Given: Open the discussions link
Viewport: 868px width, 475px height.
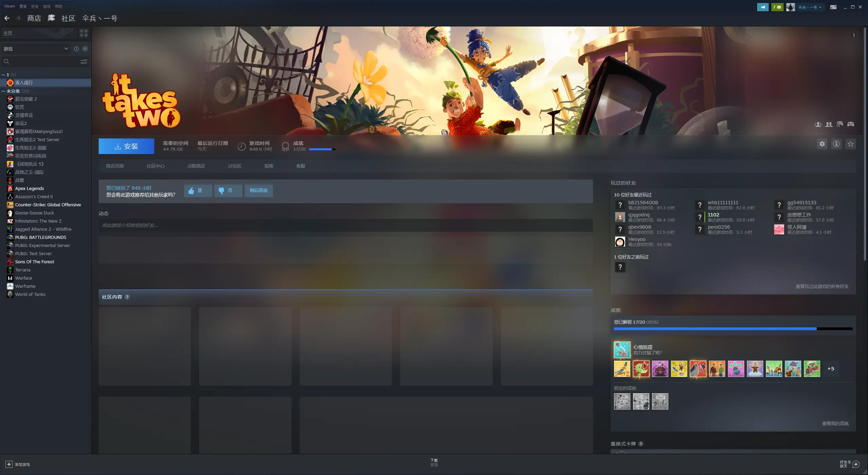Looking at the screenshot, I should (235, 166).
